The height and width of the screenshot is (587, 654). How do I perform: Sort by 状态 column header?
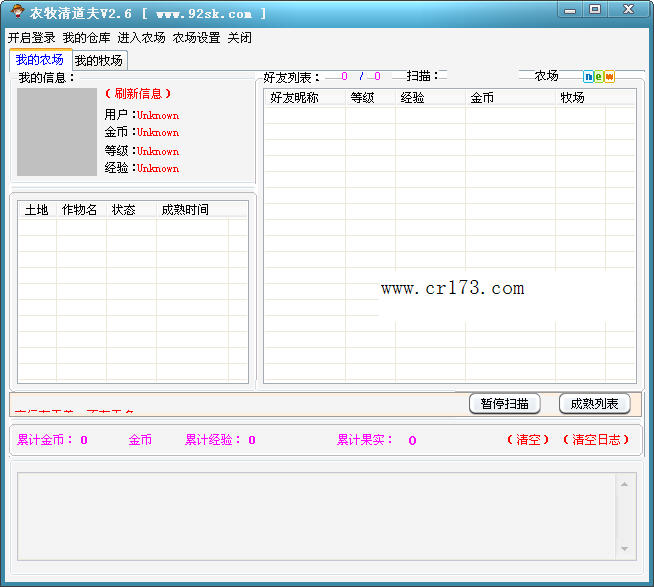coord(131,209)
